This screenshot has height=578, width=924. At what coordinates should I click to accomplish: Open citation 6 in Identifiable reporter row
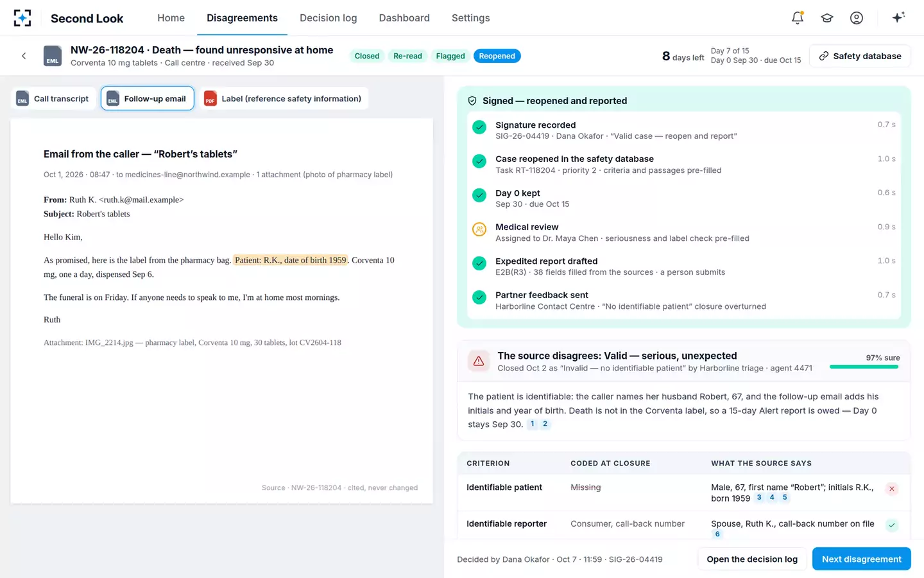(717, 534)
